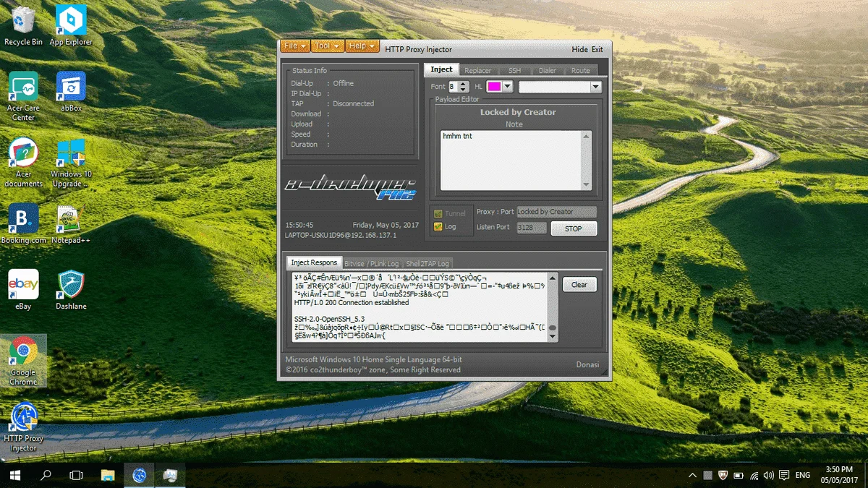Viewport: 868px width, 488px height.
Task: Hide the HTTP Proxy Injector window
Action: point(579,49)
